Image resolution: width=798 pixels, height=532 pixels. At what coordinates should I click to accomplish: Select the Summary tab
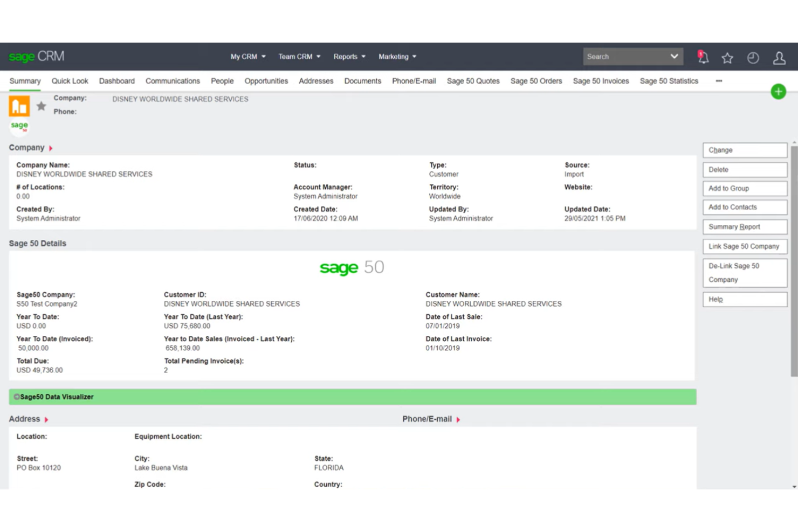(25, 81)
